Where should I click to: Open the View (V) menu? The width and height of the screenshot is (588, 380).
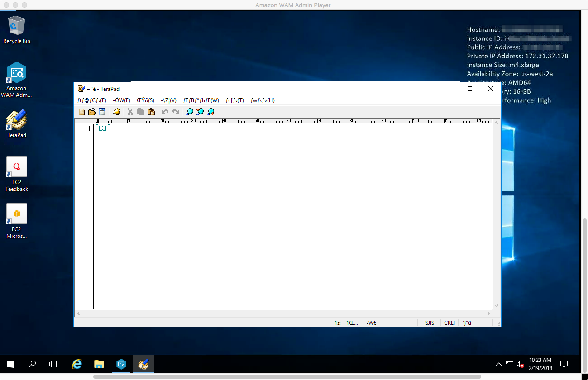pos(168,100)
